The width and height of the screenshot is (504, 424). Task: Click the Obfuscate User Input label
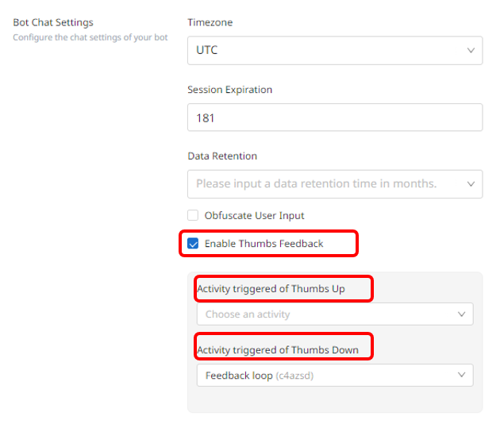point(254,215)
